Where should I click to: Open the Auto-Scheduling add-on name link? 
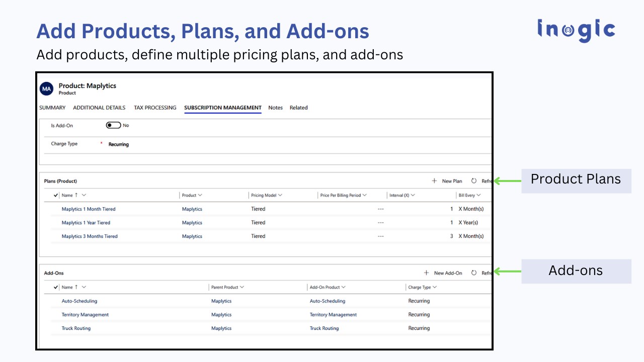(79, 301)
